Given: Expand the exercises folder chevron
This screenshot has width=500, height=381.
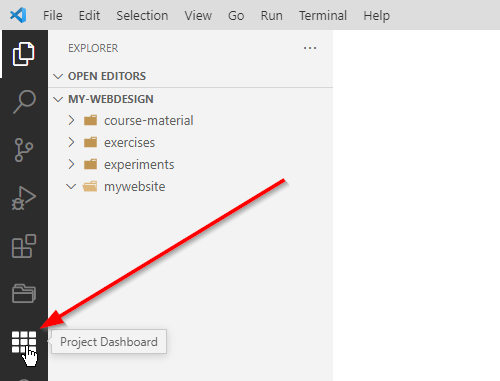Looking at the screenshot, I should point(71,142).
